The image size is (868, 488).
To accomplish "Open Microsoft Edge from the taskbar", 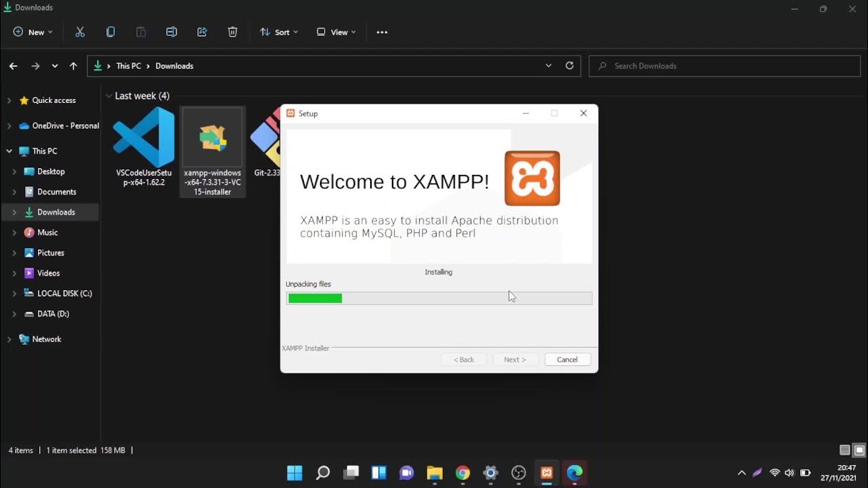I will pyautogui.click(x=574, y=472).
